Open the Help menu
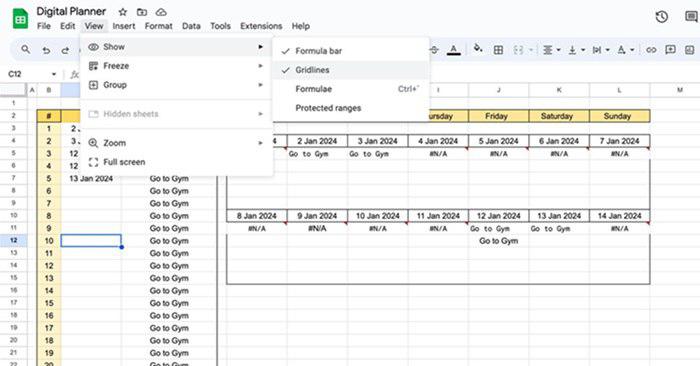The image size is (700, 366). [x=300, y=26]
